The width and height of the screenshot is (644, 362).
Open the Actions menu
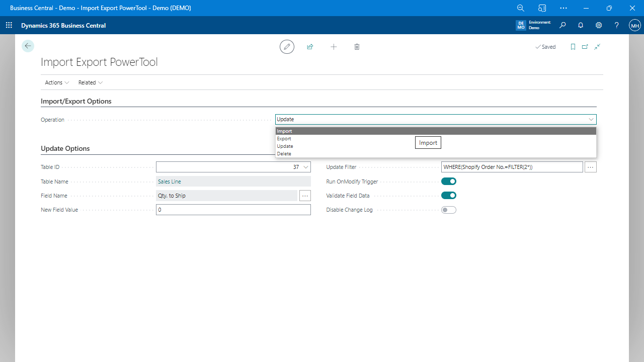tap(56, 82)
